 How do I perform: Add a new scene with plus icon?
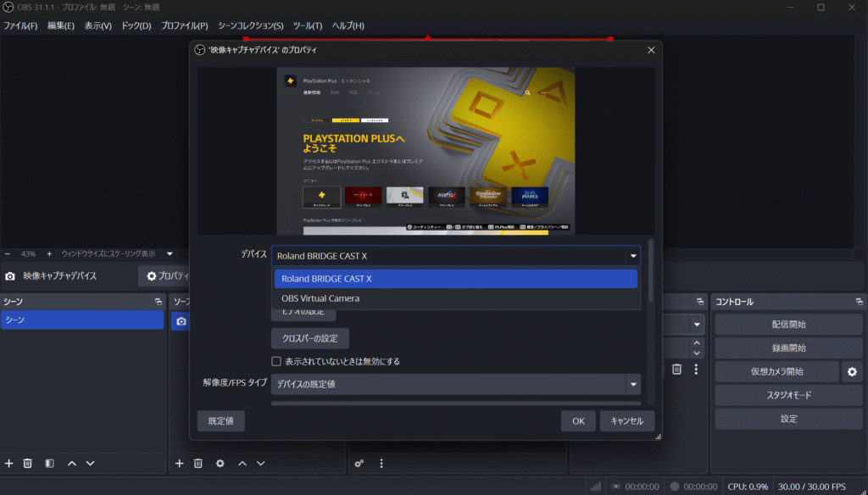click(8, 464)
